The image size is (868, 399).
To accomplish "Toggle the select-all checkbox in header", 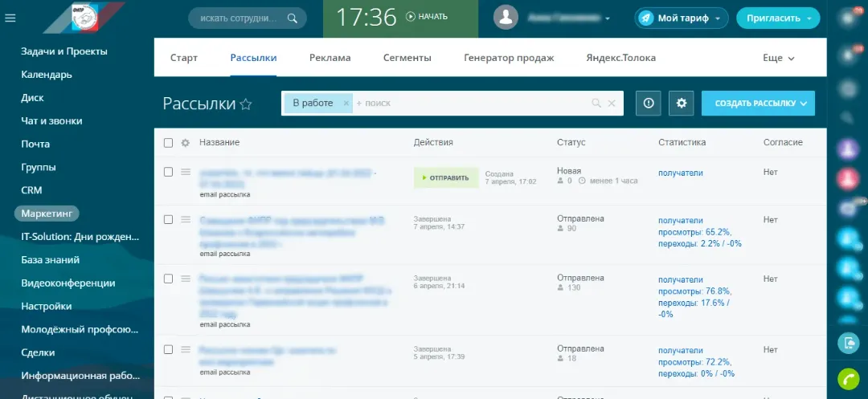I will click(x=168, y=143).
